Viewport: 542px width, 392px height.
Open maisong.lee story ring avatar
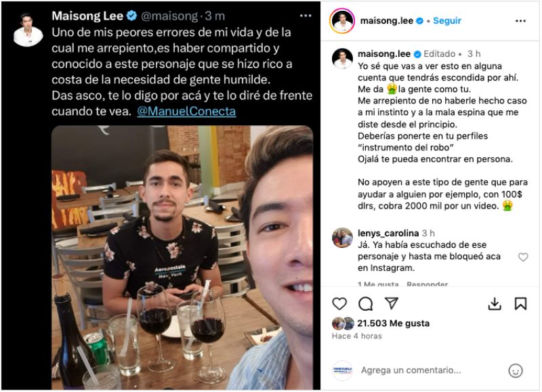[x=342, y=21]
